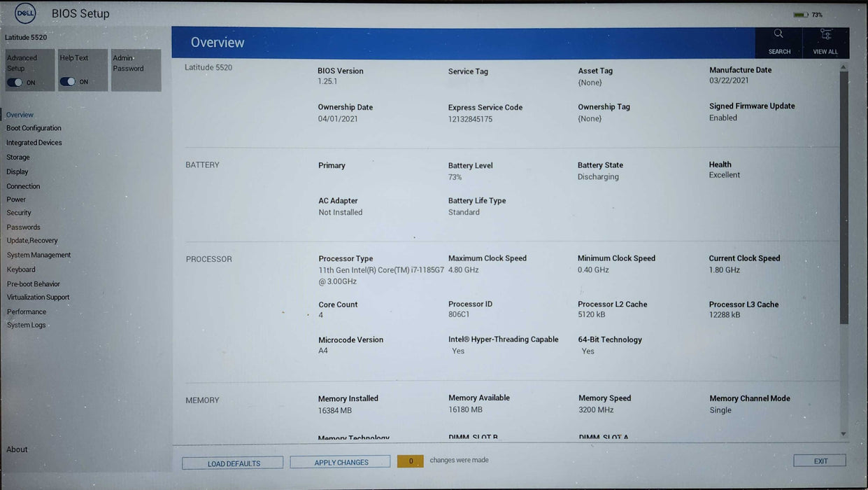Go to Storage settings
The width and height of the screenshot is (868, 490).
[18, 157]
